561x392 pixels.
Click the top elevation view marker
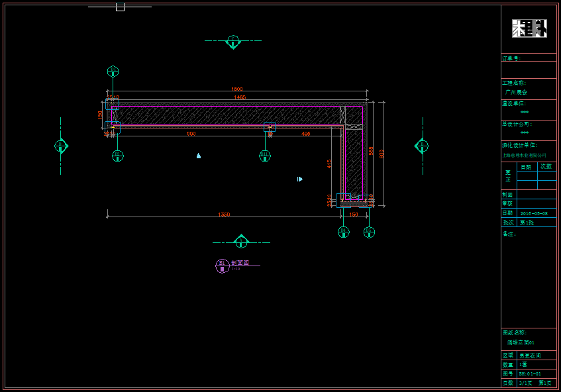pos(233,42)
